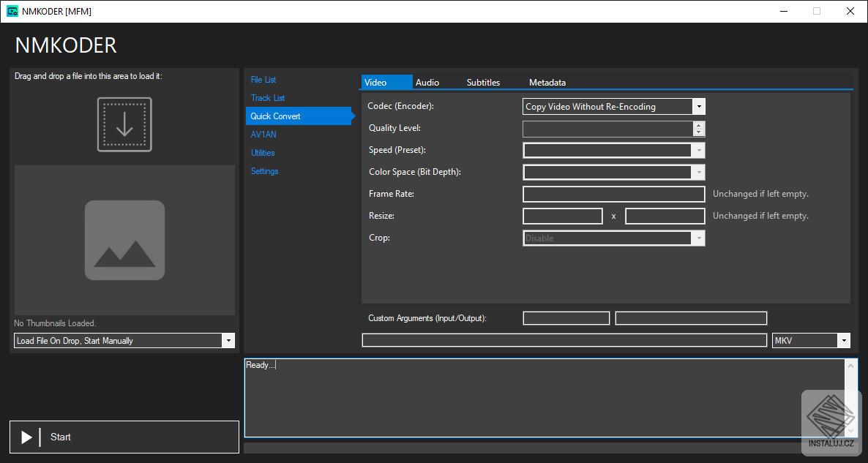Switch to the Subtitles tab
This screenshot has height=463, width=868.
click(x=483, y=83)
